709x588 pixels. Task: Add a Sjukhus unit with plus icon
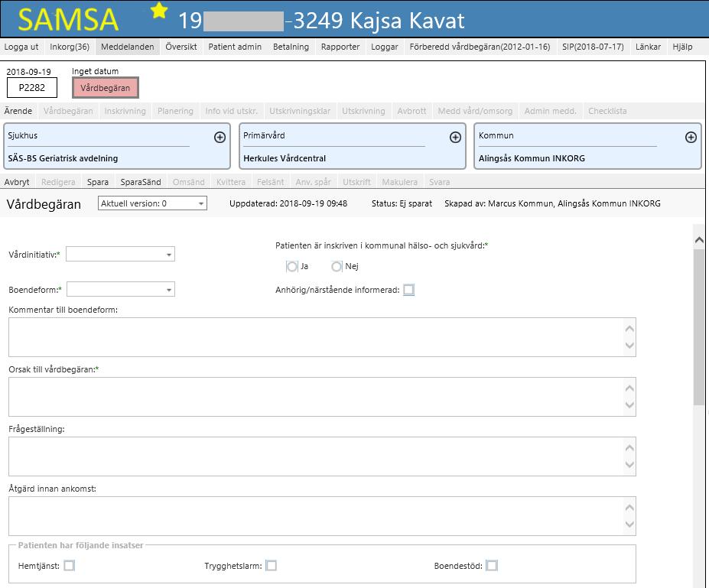click(220, 138)
